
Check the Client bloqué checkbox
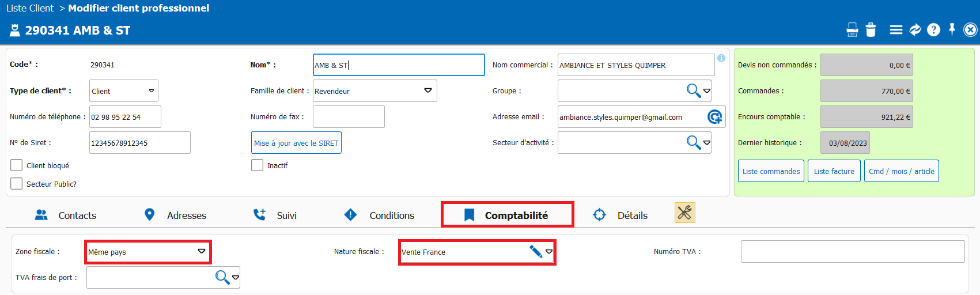(17, 165)
